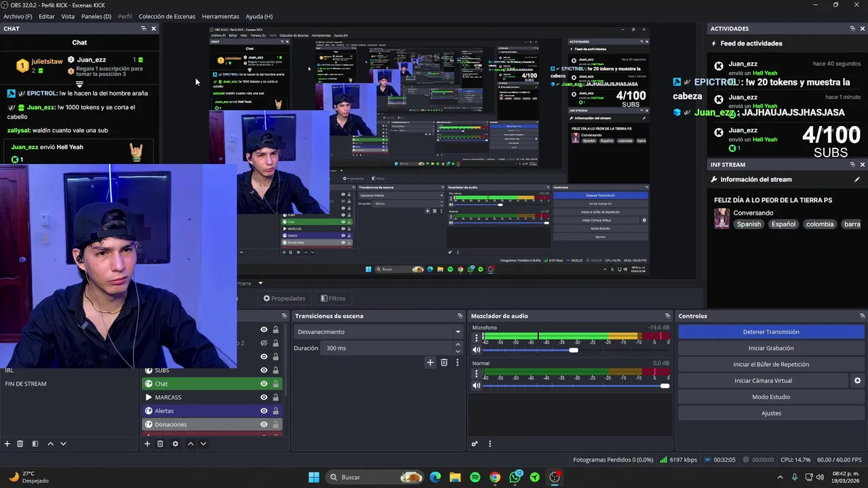Screen dimensions: 868x488
Task: Move the selected source down
Action: [203, 443]
